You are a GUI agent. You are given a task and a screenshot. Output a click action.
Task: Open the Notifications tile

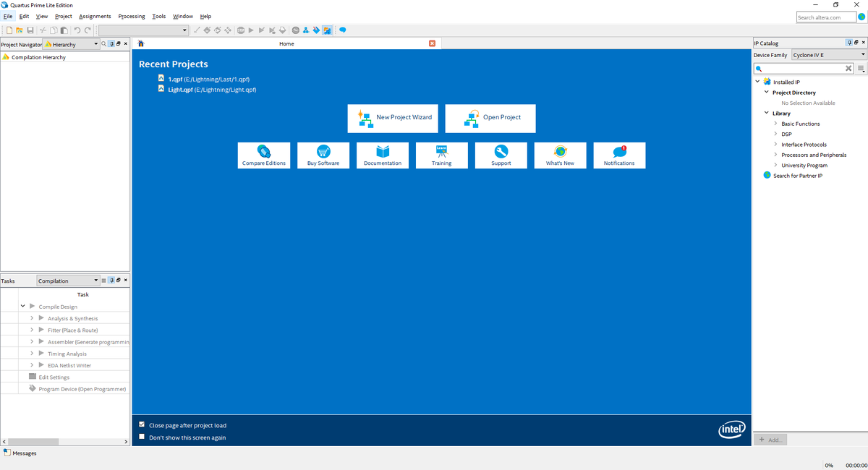(619, 155)
